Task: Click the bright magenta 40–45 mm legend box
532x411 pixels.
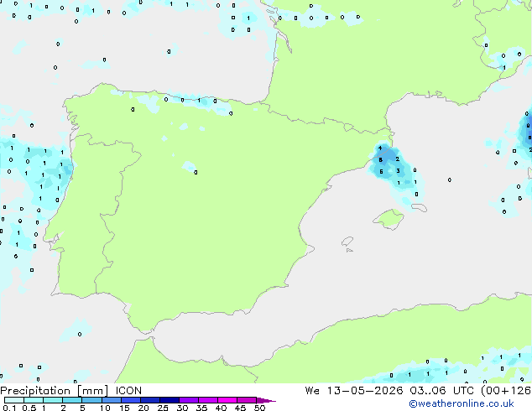Action: click(227, 400)
